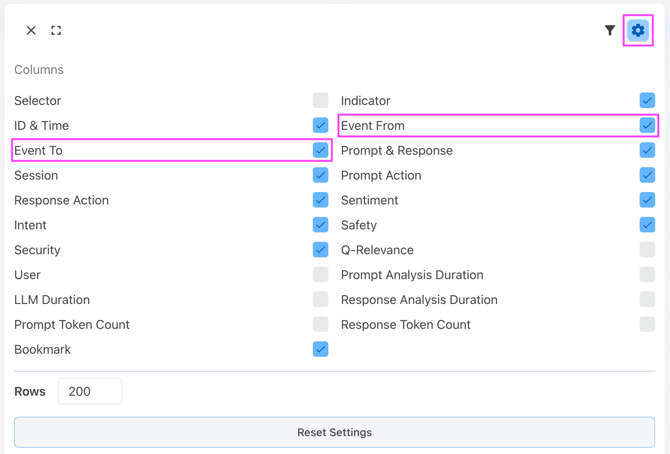Enable the Selector column checkbox
Viewport: 670px width, 454px height.
pyautogui.click(x=320, y=100)
